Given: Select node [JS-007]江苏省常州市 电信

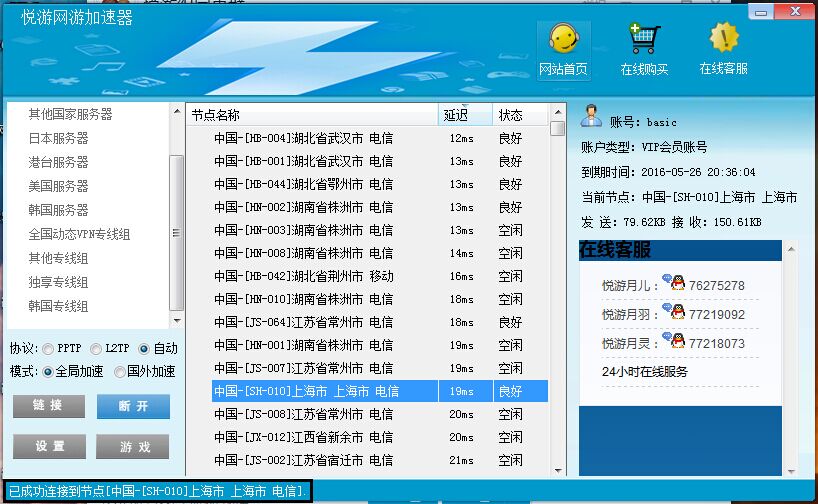Looking at the screenshot, I should point(304,368).
